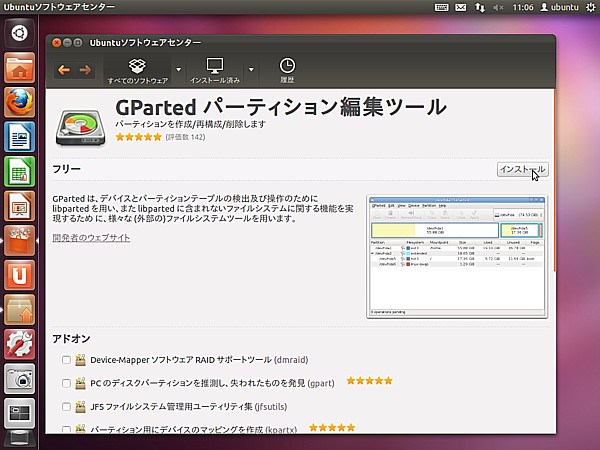Go back with the left arrow
Screen dimensions: 600x450
64,70
